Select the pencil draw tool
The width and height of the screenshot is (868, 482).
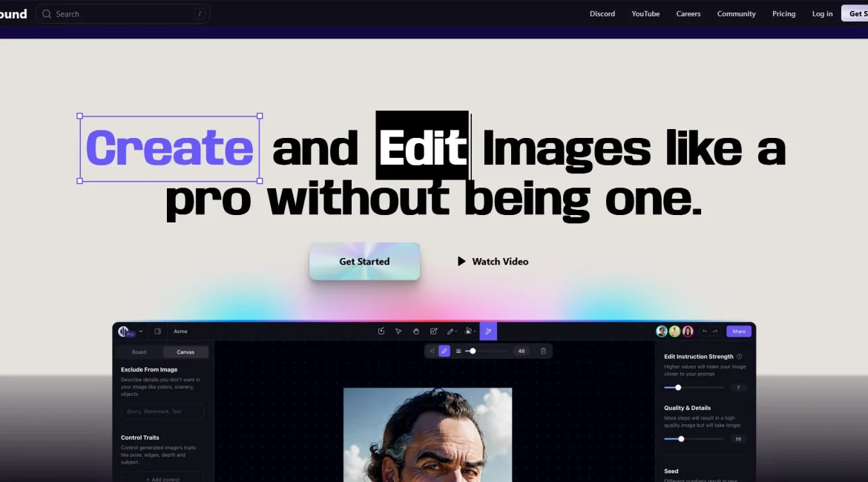click(x=450, y=331)
